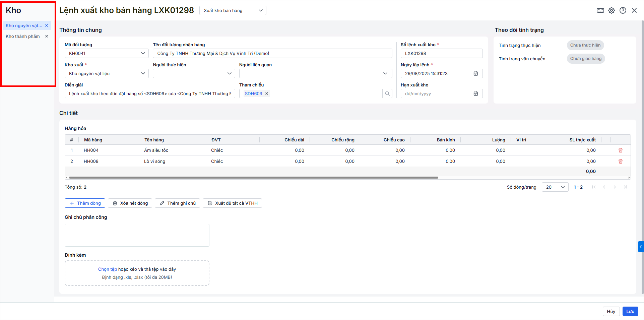Click search icon in Tham chiếu field
This screenshot has width=644, height=320.
point(387,93)
